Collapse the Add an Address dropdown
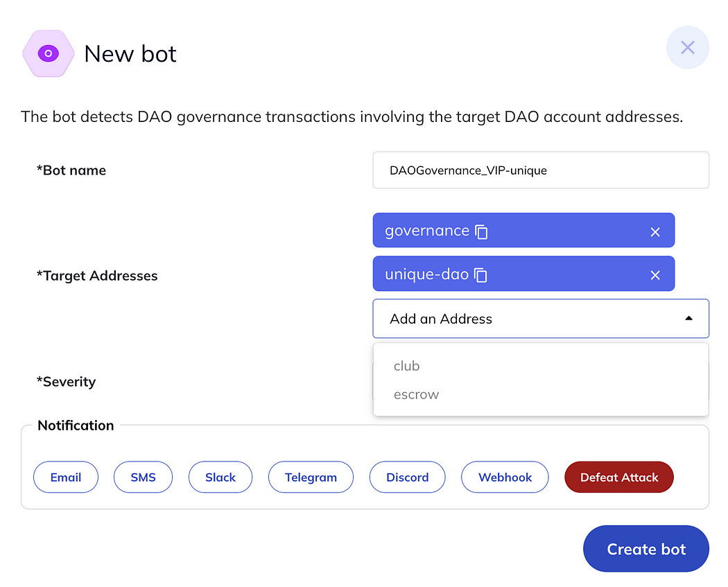This screenshot has height=587, width=728. tap(540, 318)
